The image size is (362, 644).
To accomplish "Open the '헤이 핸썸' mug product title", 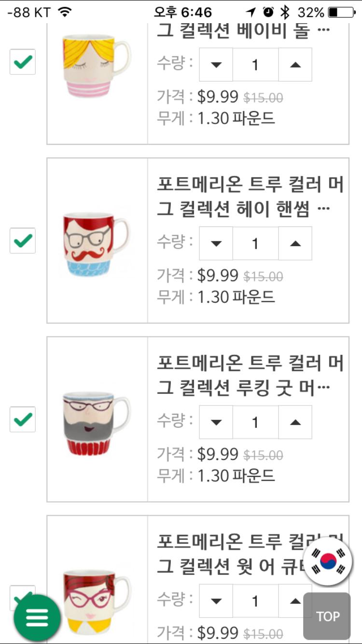I will click(250, 197).
